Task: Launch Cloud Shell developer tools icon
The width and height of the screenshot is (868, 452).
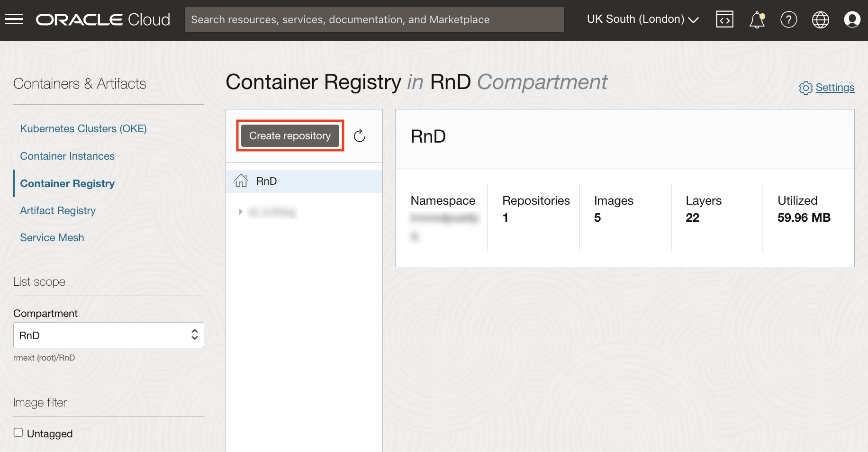Action: coord(724,19)
